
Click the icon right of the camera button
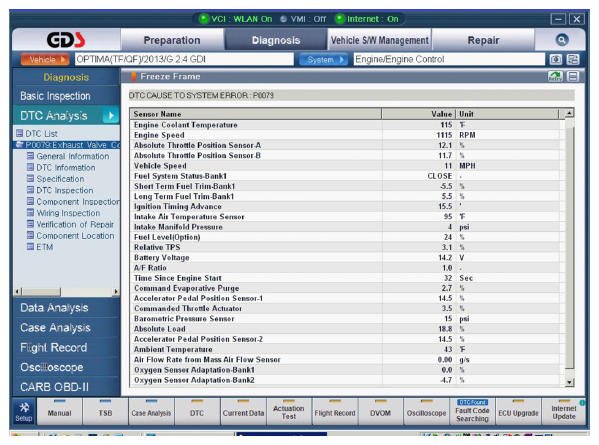coord(573,59)
